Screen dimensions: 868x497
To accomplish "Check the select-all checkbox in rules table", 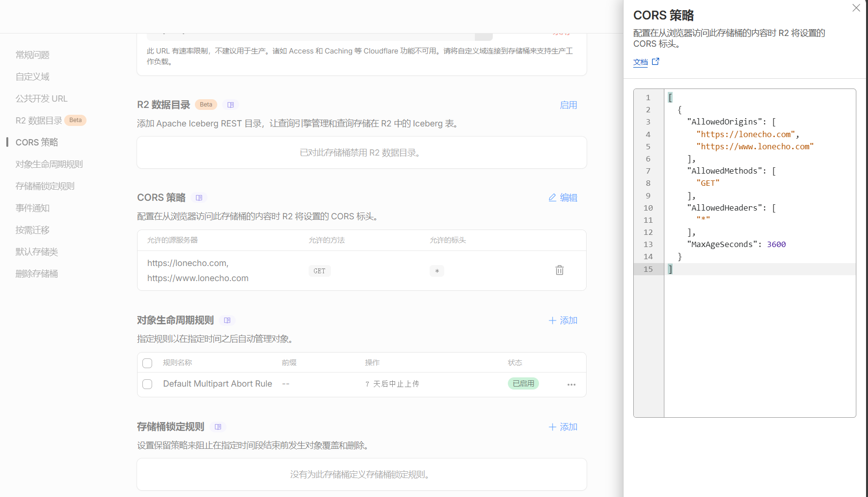I will point(147,363).
